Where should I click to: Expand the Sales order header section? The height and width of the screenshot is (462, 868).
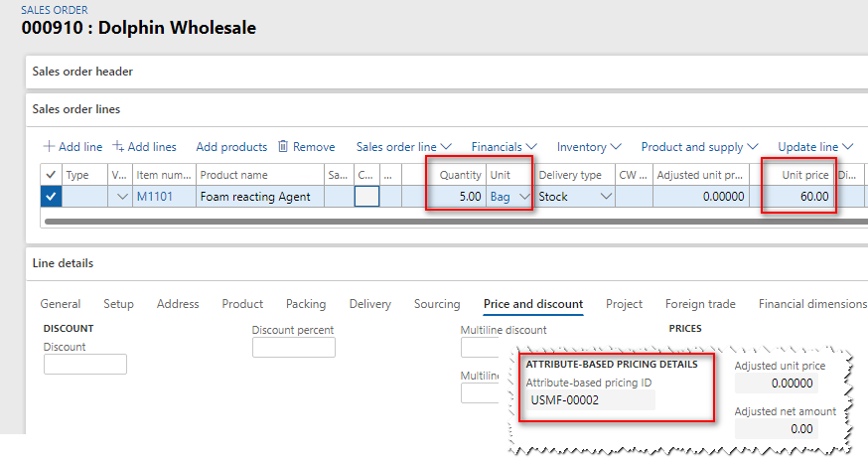point(446,72)
